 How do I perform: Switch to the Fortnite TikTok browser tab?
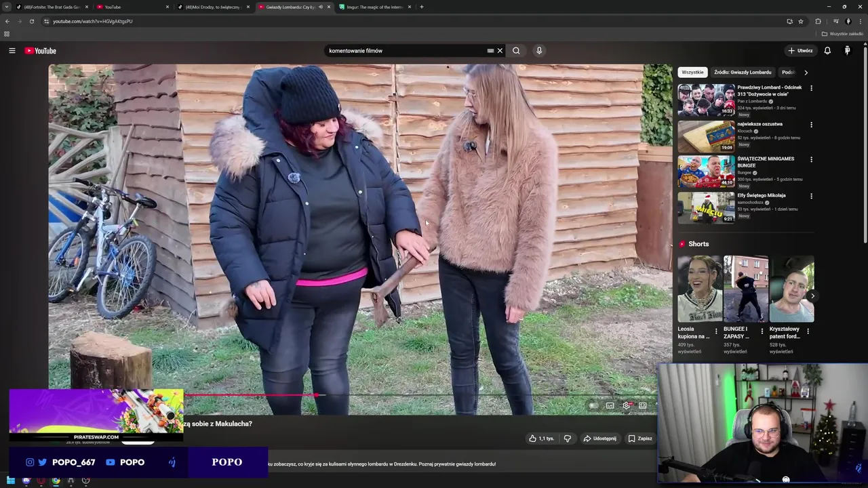click(52, 7)
